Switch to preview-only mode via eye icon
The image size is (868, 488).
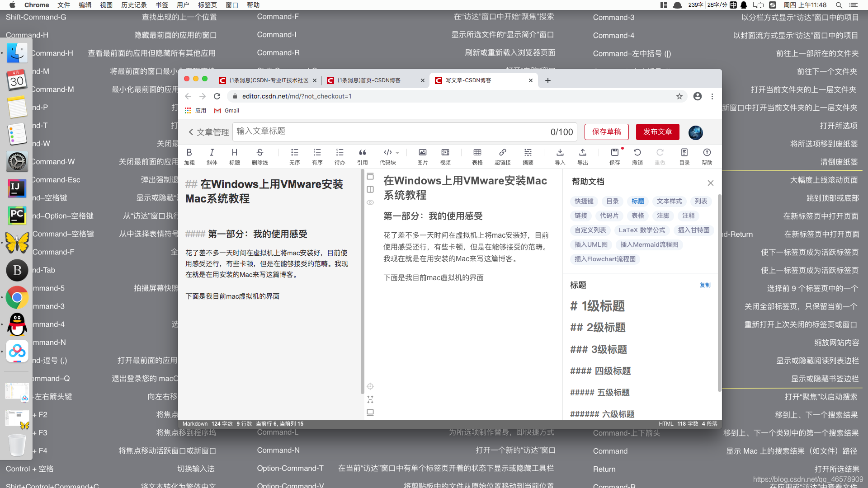(x=370, y=202)
